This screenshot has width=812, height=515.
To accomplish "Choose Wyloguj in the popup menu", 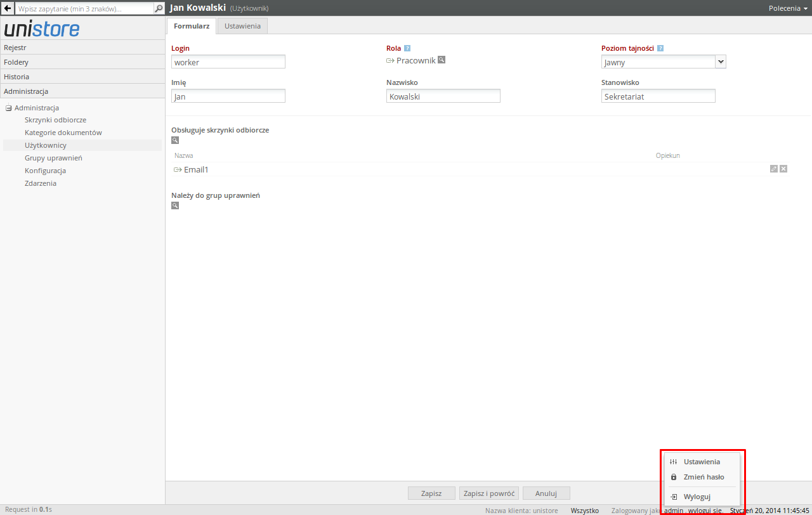I will pos(701,497).
